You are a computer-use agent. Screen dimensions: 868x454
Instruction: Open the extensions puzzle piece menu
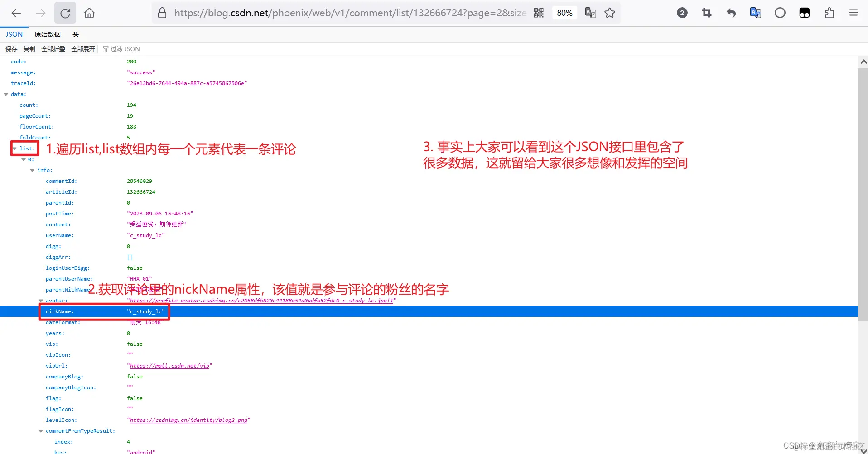(829, 13)
